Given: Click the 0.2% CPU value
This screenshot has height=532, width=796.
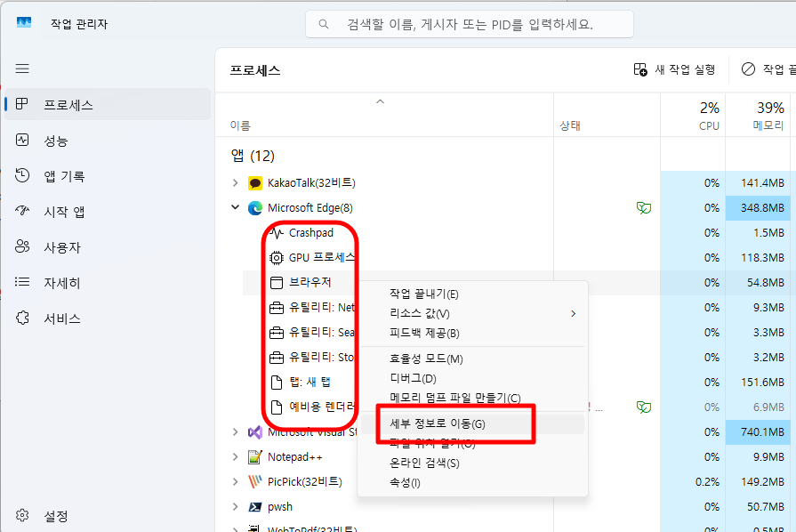Looking at the screenshot, I should pos(708,482).
